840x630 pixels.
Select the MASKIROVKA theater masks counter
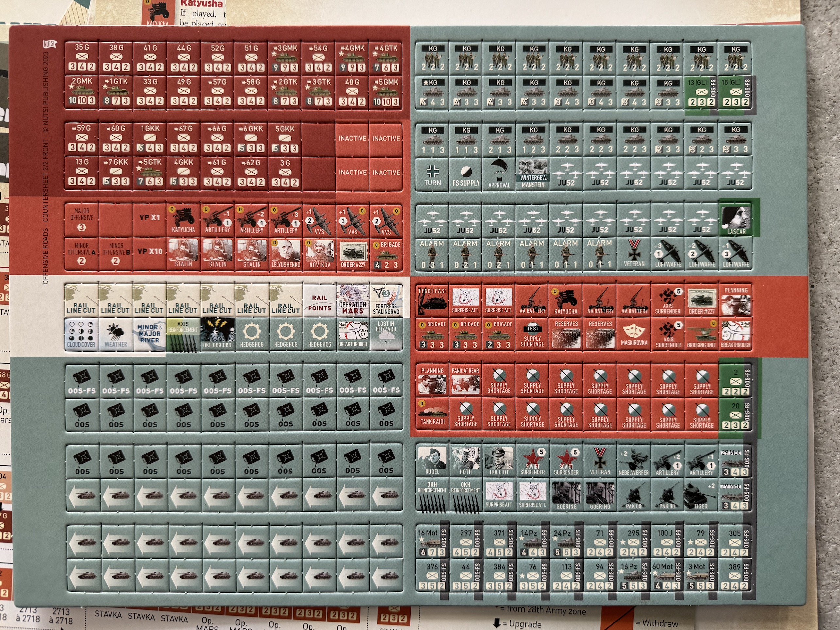coord(634,333)
